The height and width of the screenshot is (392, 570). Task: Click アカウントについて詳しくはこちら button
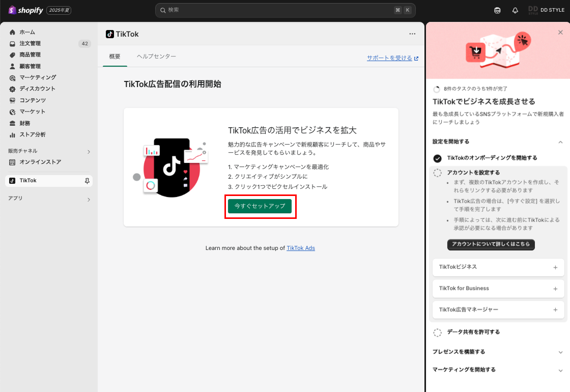tap(491, 244)
